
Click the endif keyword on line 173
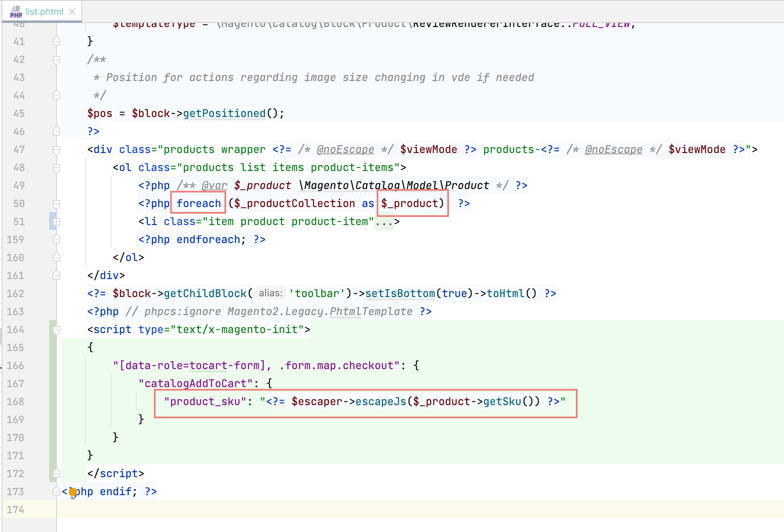click(x=116, y=491)
